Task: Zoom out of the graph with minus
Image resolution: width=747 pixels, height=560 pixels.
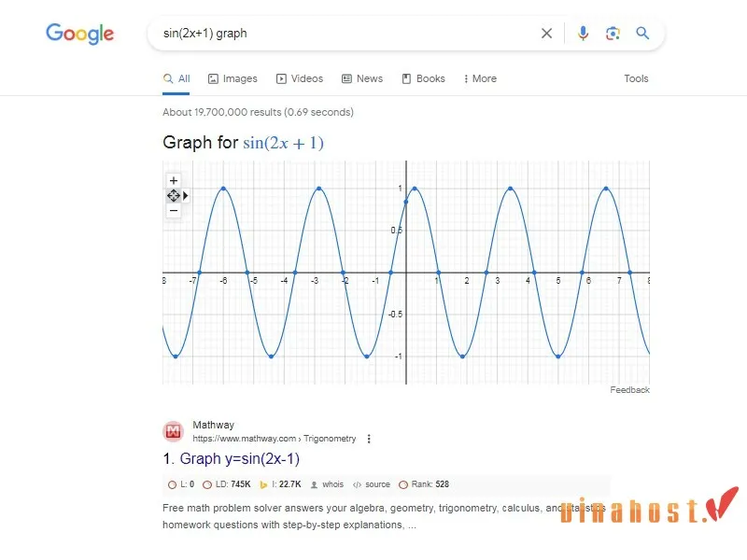Action: (174, 211)
